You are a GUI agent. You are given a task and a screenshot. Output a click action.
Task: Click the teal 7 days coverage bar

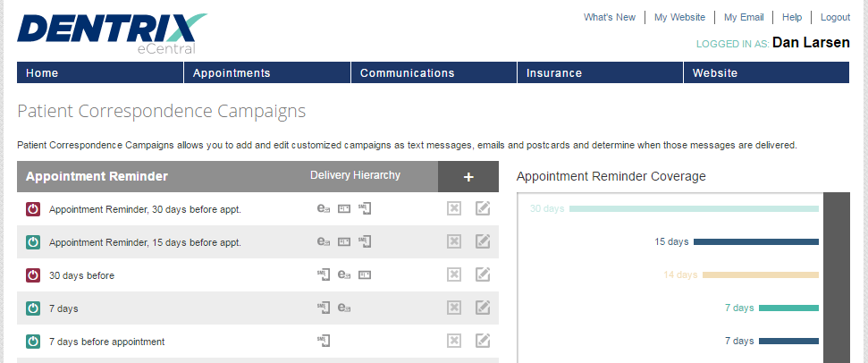[788, 308]
